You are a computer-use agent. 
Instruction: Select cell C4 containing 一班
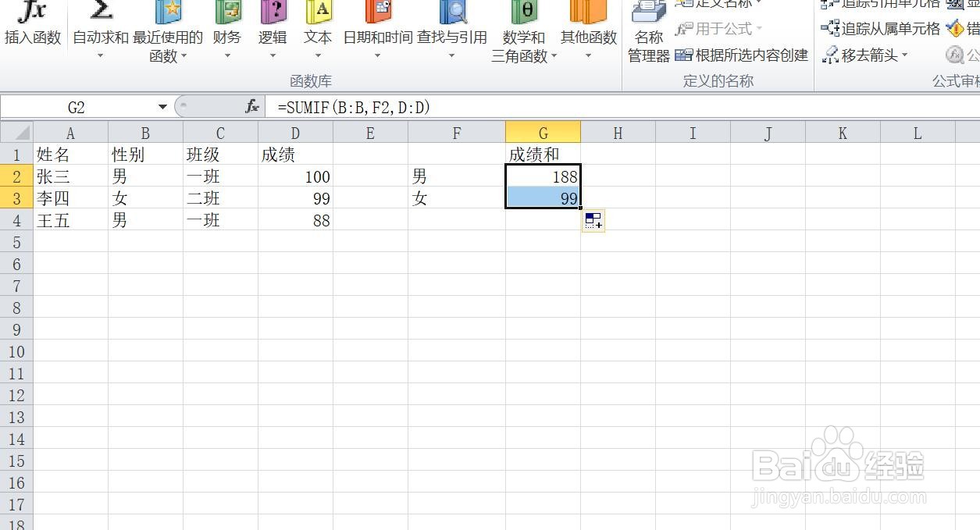pyautogui.click(x=220, y=220)
